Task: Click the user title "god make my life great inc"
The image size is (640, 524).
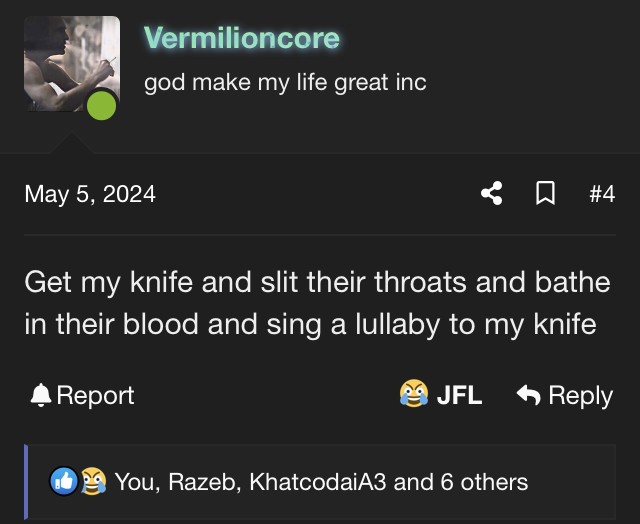Action: pyautogui.click(x=285, y=82)
